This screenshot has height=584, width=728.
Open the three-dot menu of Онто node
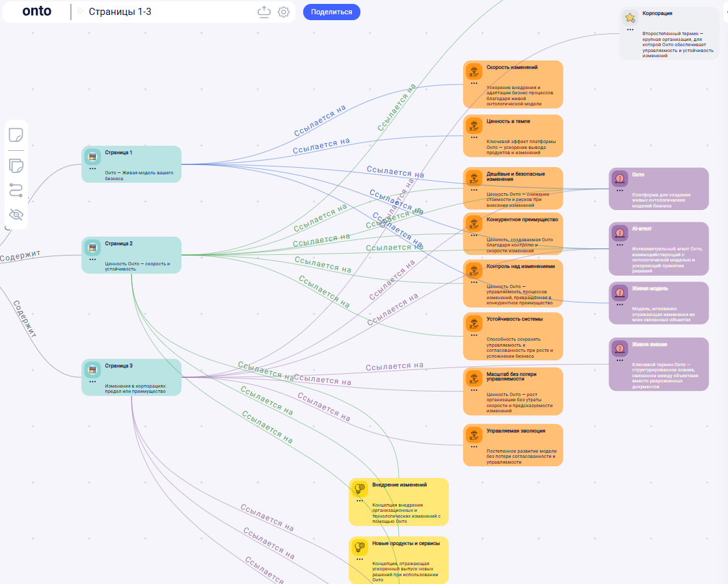pos(620,191)
